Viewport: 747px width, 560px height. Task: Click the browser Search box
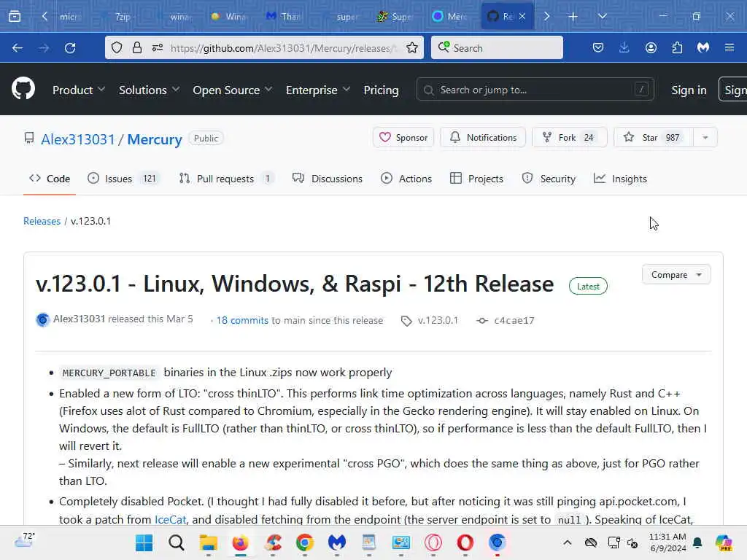pos(497,47)
